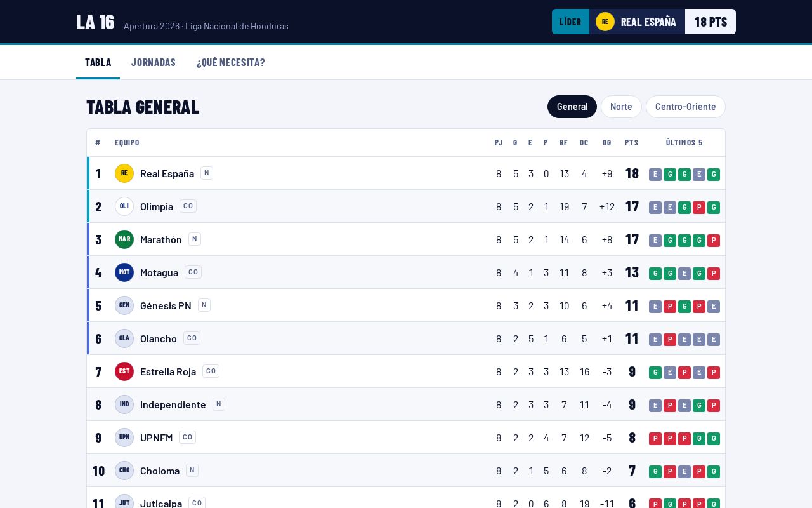The image size is (812, 508).
Task: Click the UPNFM team badge
Action: pyautogui.click(x=124, y=438)
